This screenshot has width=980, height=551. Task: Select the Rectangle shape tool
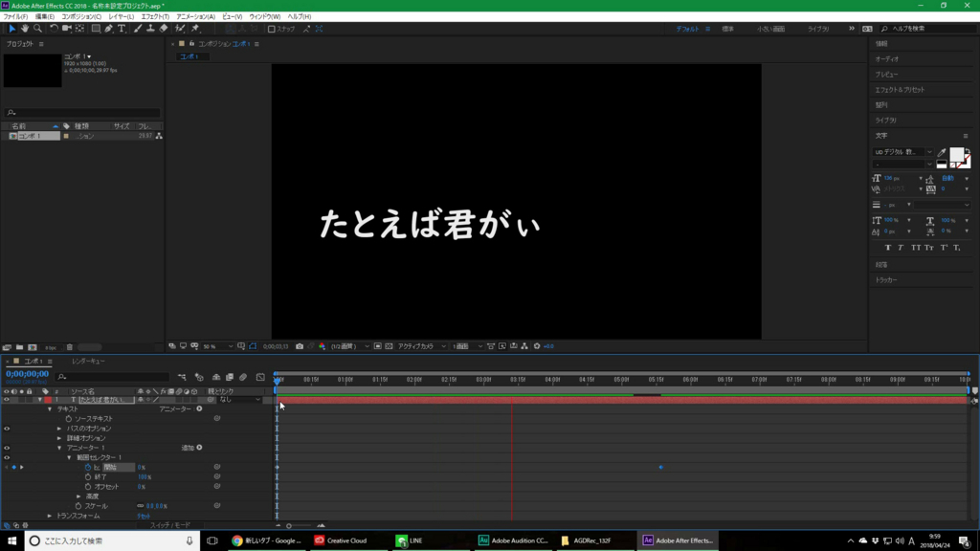coord(96,29)
